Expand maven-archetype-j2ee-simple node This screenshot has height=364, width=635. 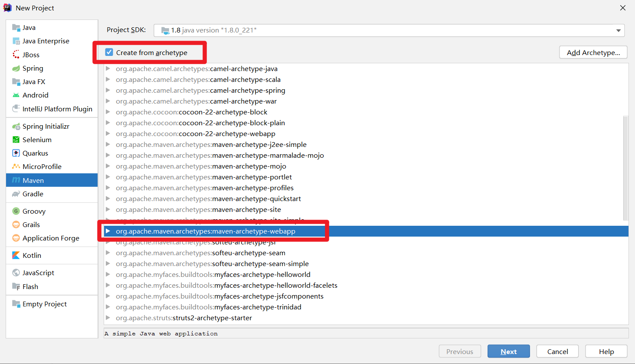[108, 144]
